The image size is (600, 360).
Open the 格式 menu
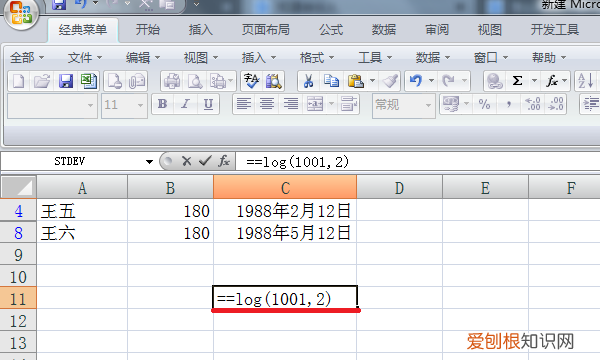[317, 58]
